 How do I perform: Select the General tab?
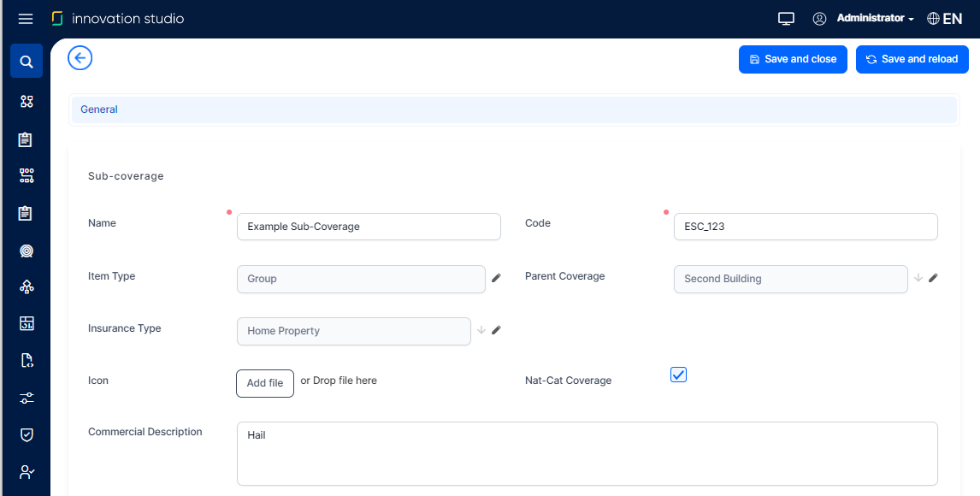[99, 109]
